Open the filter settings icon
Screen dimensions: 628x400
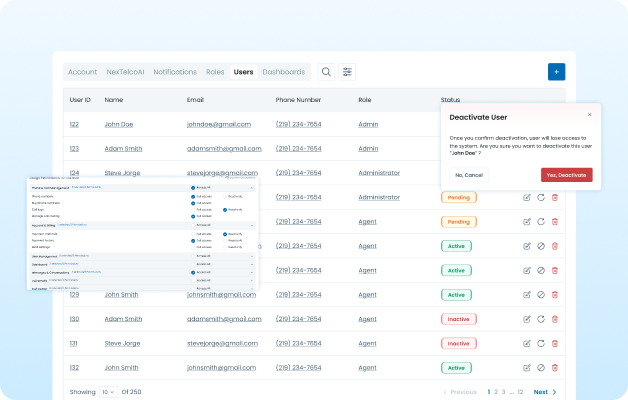click(x=347, y=72)
